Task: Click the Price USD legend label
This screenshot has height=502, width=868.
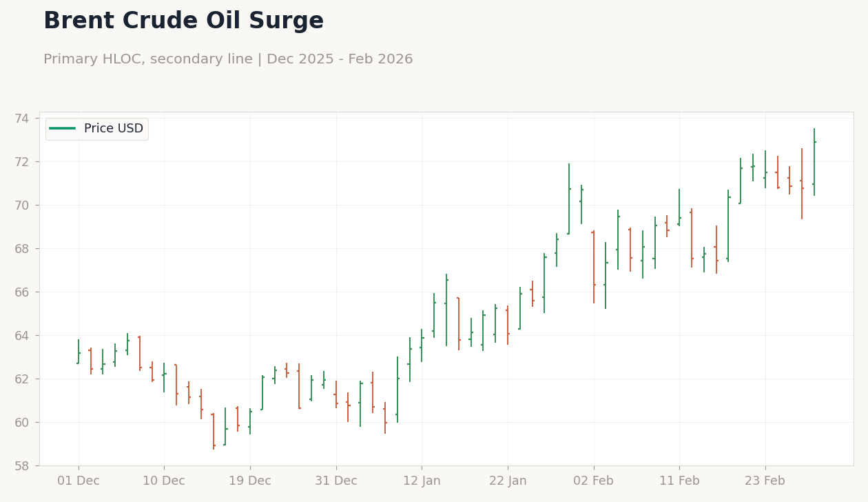Action: tap(114, 128)
